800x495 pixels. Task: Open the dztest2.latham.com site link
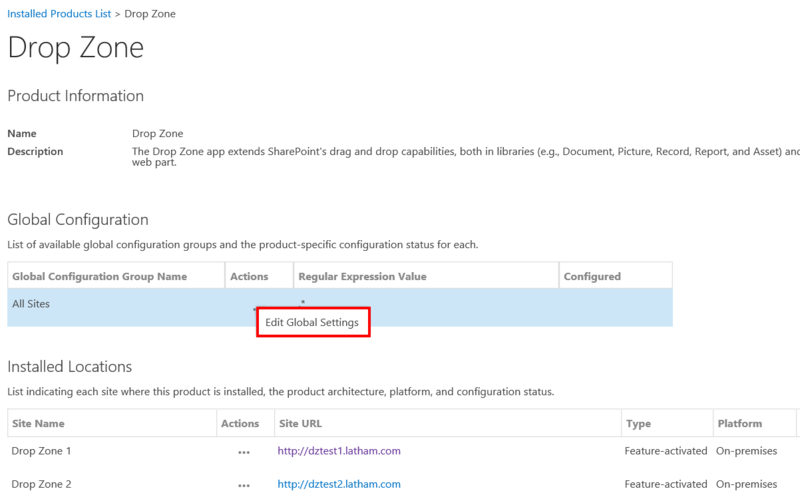coord(338,484)
